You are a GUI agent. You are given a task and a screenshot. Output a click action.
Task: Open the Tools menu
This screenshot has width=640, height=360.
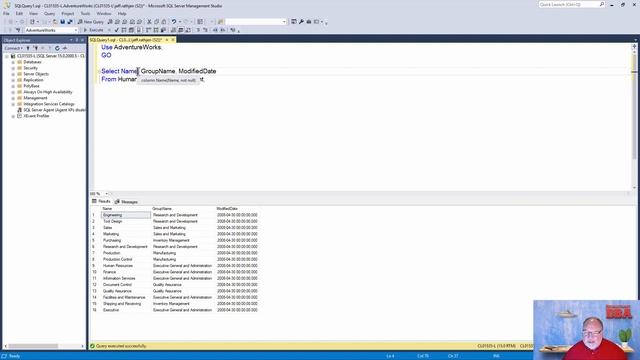[x=85, y=13]
